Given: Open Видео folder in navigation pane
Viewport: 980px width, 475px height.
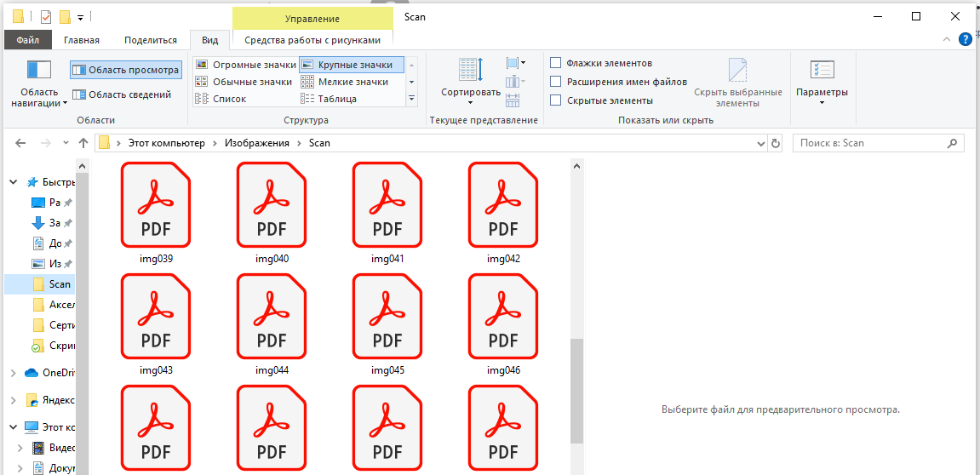Looking at the screenshot, I should pyautogui.click(x=54, y=448).
